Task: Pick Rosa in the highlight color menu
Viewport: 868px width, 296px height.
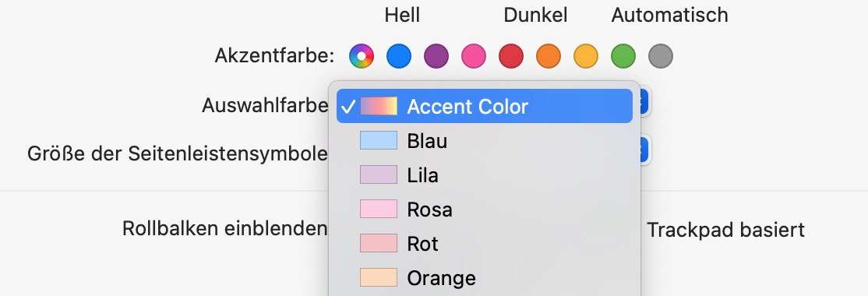Action: click(485, 209)
